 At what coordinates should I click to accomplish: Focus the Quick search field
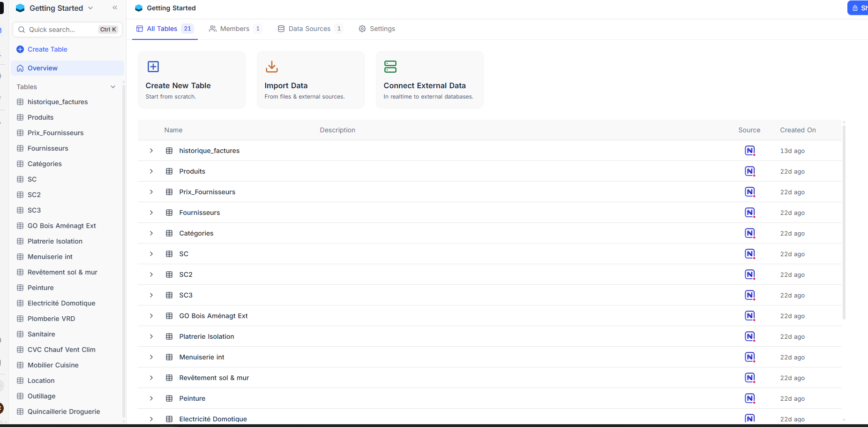click(67, 30)
